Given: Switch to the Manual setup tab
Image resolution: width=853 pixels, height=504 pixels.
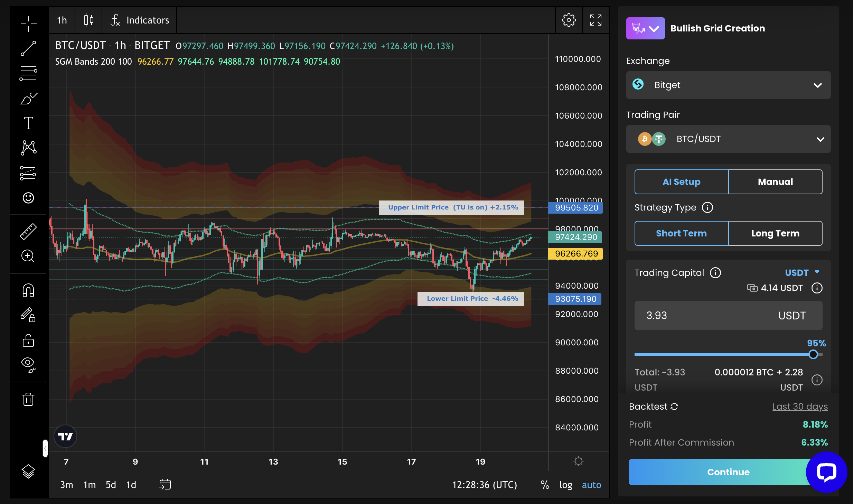Looking at the screenshot, I should (775, 182).
